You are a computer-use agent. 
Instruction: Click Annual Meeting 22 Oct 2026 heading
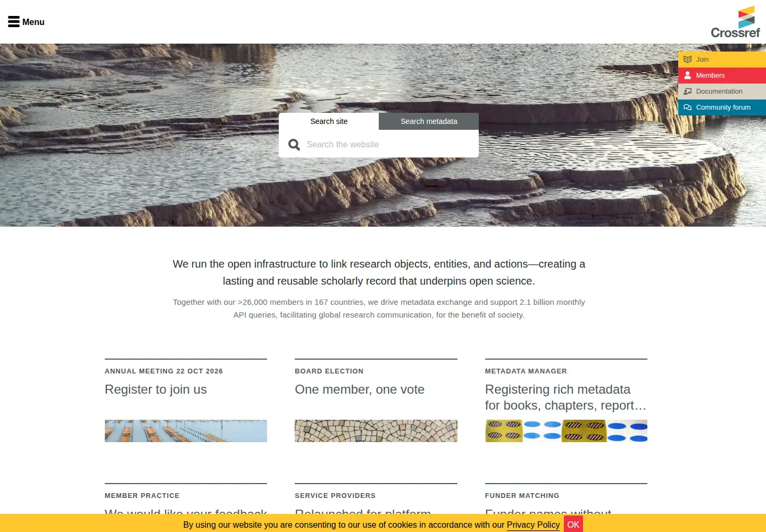pos(164,371)
